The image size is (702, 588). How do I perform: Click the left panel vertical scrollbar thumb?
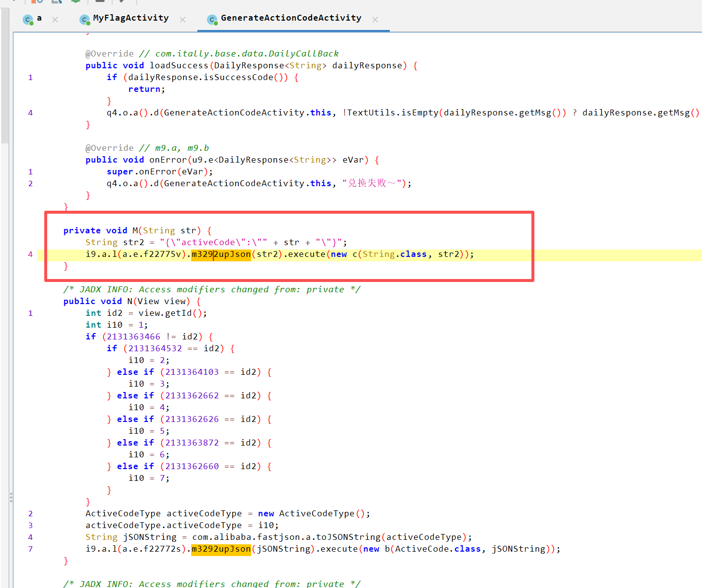click(5, 74)
